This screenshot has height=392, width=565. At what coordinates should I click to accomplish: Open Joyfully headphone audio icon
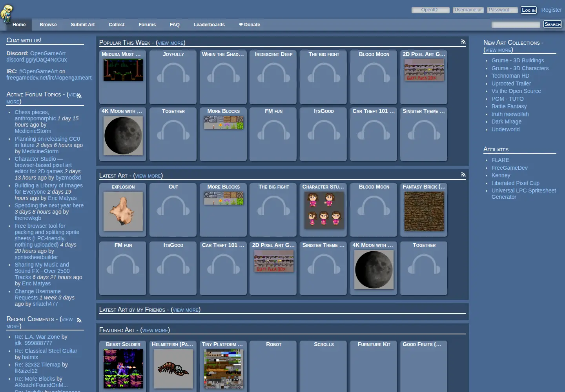click(173, 73)
